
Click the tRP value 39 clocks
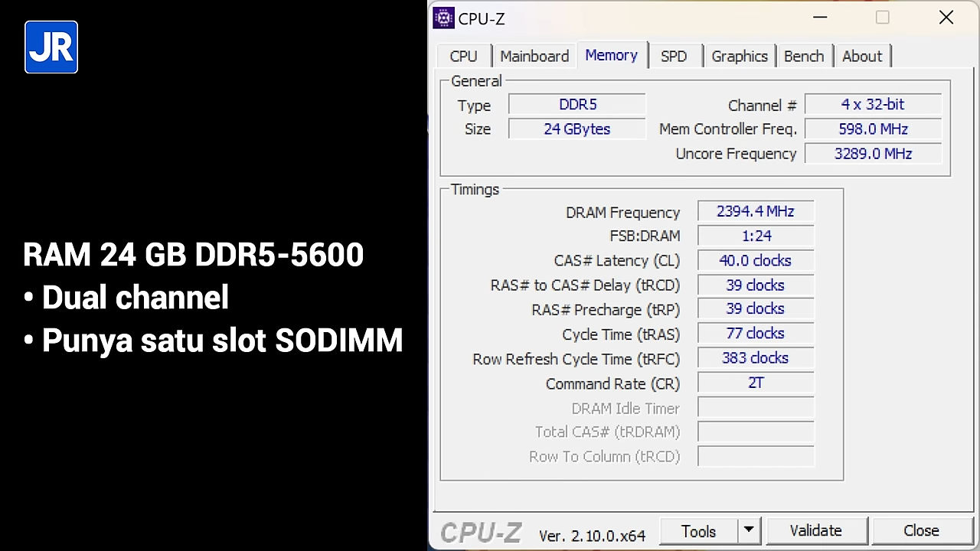tap(756, 309)
